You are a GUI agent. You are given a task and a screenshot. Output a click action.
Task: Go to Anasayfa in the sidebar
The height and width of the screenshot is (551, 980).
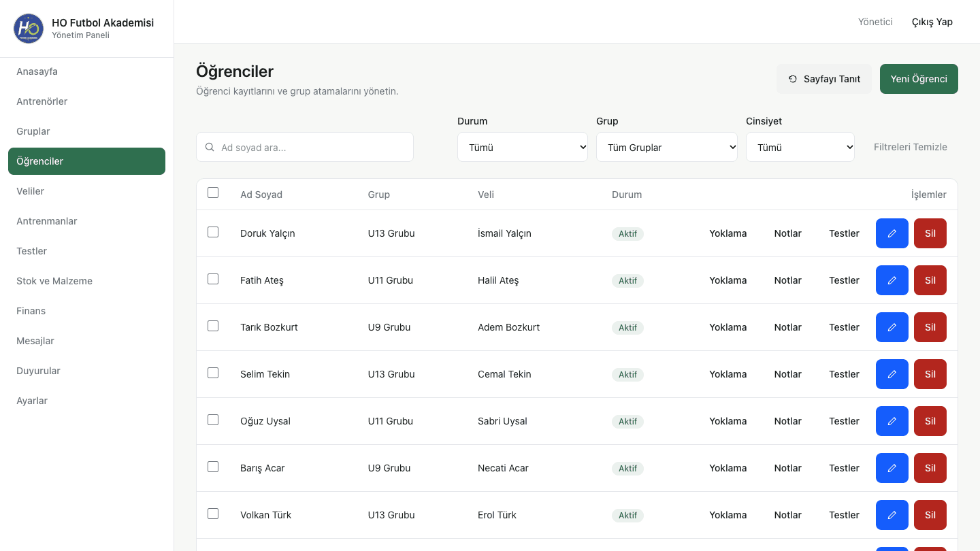coord(86,71)
